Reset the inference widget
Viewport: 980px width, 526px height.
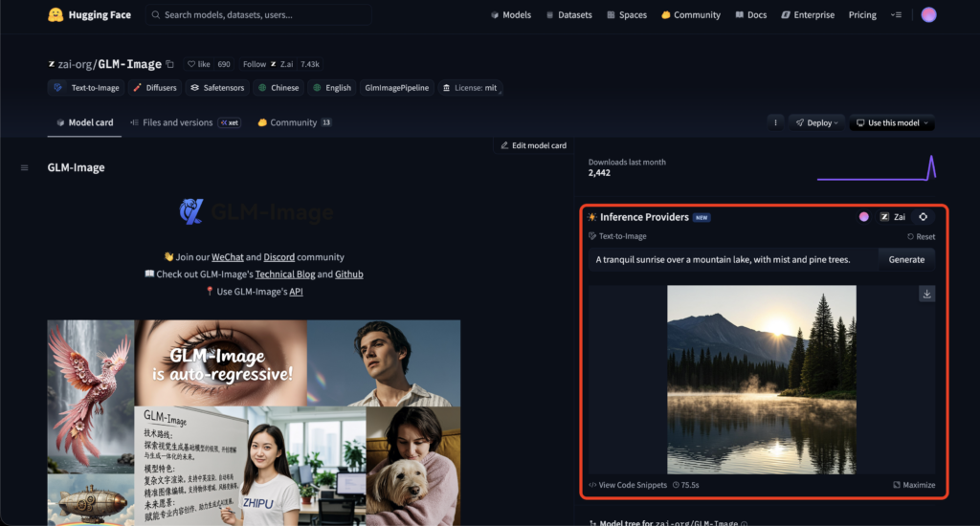[921, 236]
